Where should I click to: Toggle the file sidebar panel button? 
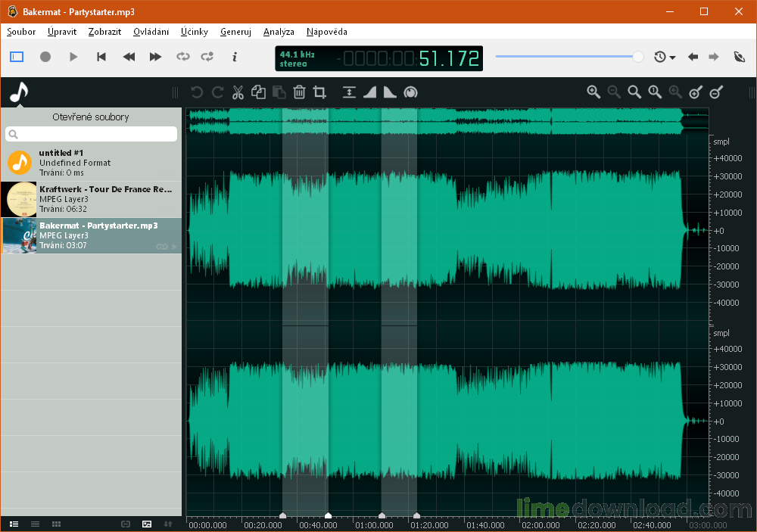(x=17, y=57)
